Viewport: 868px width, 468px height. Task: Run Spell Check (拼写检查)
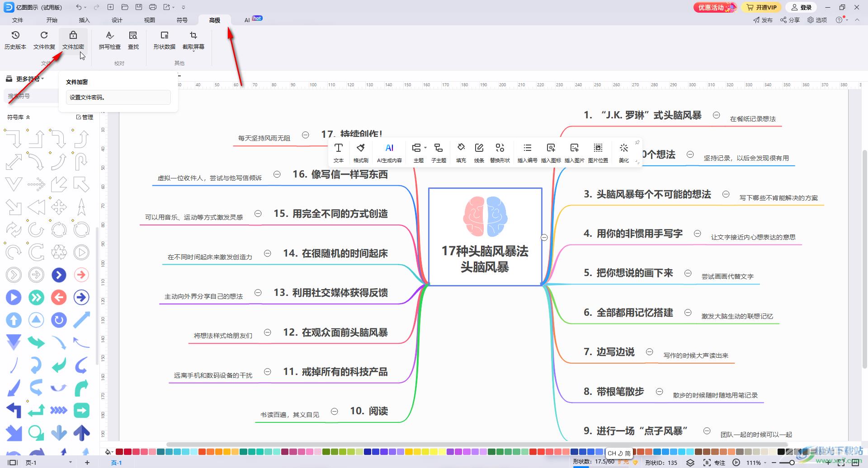(x=109, y=40)
